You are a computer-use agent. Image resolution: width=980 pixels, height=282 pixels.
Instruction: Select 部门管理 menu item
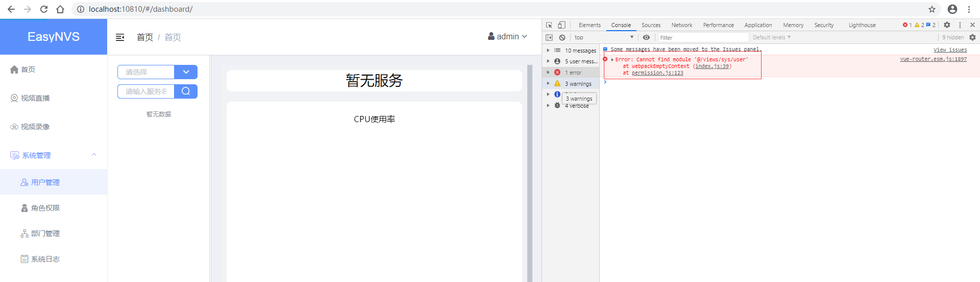[54, 233]
